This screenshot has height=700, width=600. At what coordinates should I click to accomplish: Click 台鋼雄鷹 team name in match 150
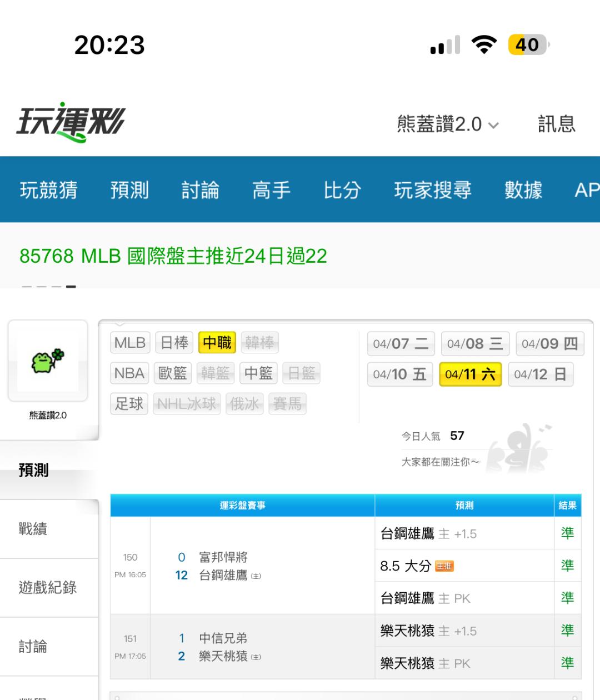(x=223, y=576)
